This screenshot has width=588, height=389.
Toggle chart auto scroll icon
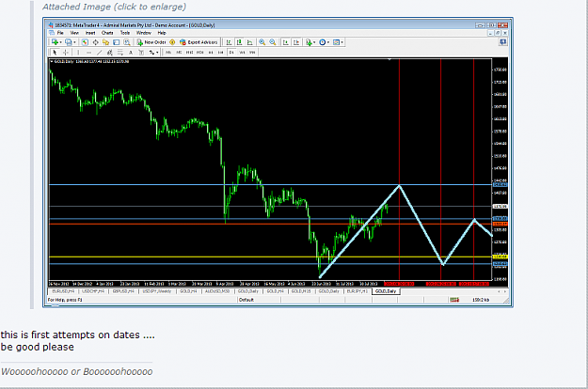286,42
